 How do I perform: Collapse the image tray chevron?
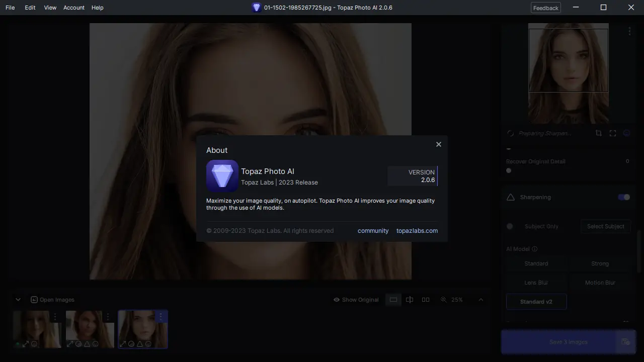(x=18, y=300)
